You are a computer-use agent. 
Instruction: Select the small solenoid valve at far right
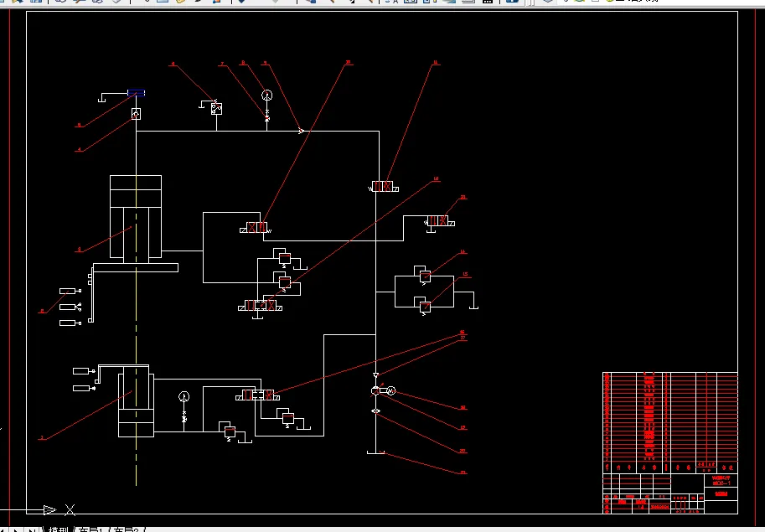[439, 221]
